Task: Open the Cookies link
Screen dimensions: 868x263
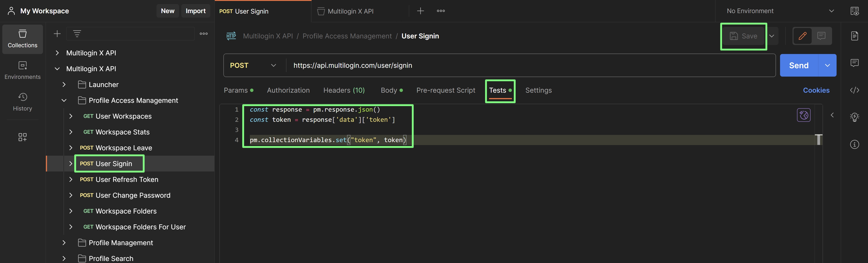Action: [816, 90]
